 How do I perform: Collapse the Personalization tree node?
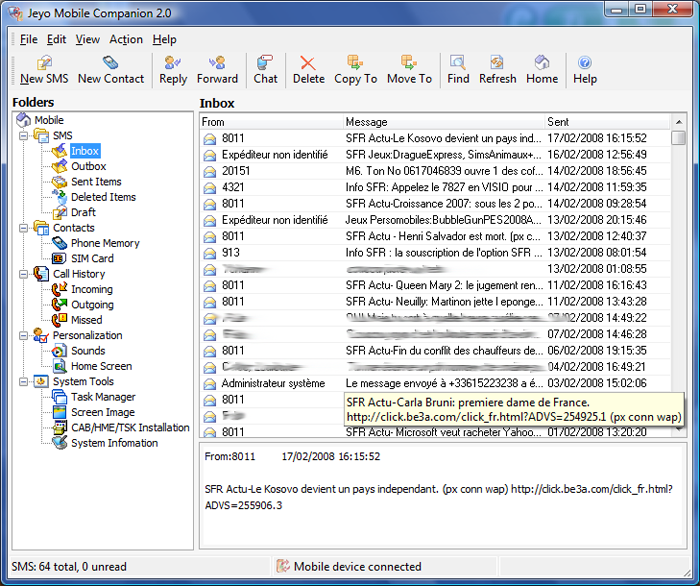point(23,336)
